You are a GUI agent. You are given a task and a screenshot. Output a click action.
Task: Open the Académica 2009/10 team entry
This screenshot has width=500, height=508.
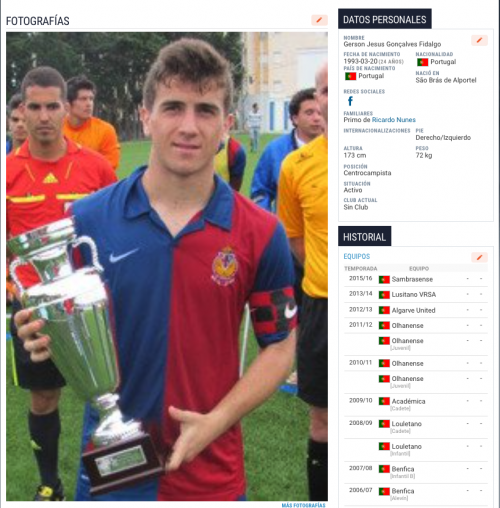click(408, 401)
